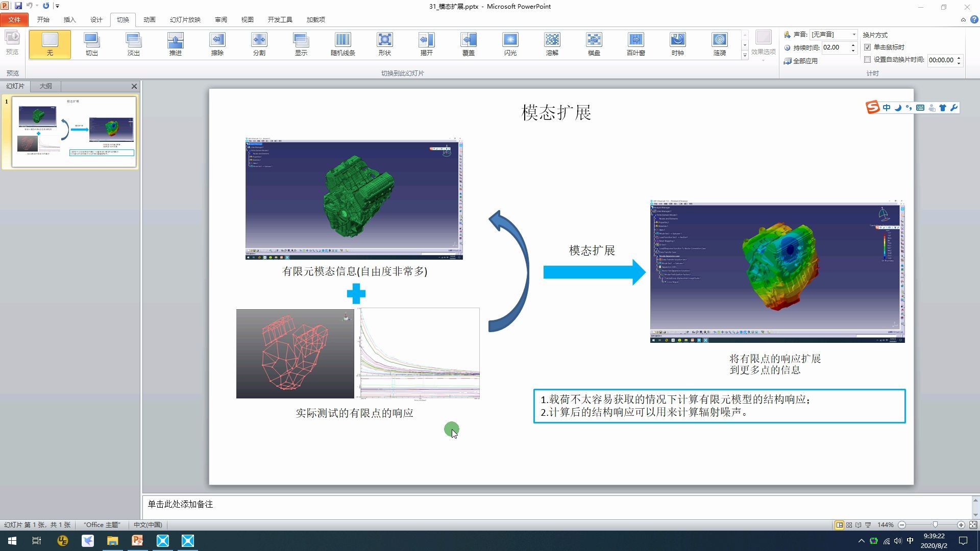Click the Save icon in quick access toolbar
980x551 pixels.
[x=18, y=6]
